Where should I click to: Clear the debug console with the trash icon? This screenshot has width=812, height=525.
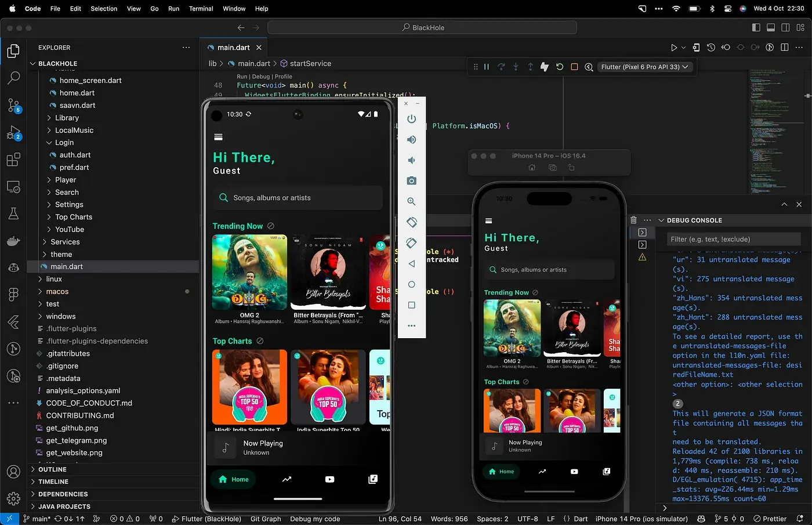click(x=633, y=220)
